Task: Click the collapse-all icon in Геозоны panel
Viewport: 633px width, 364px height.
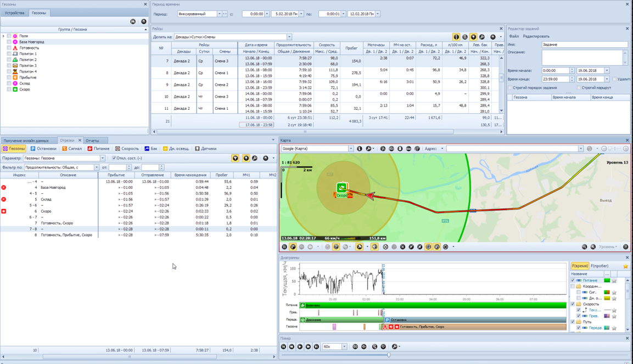Action: 144,21
